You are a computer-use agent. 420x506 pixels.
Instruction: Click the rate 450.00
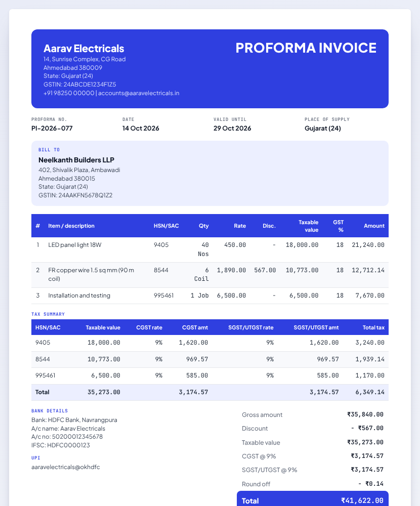point(235,244)
